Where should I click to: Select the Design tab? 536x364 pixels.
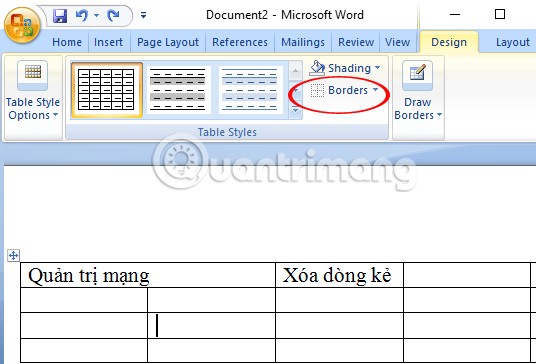[x=449, y=42]
